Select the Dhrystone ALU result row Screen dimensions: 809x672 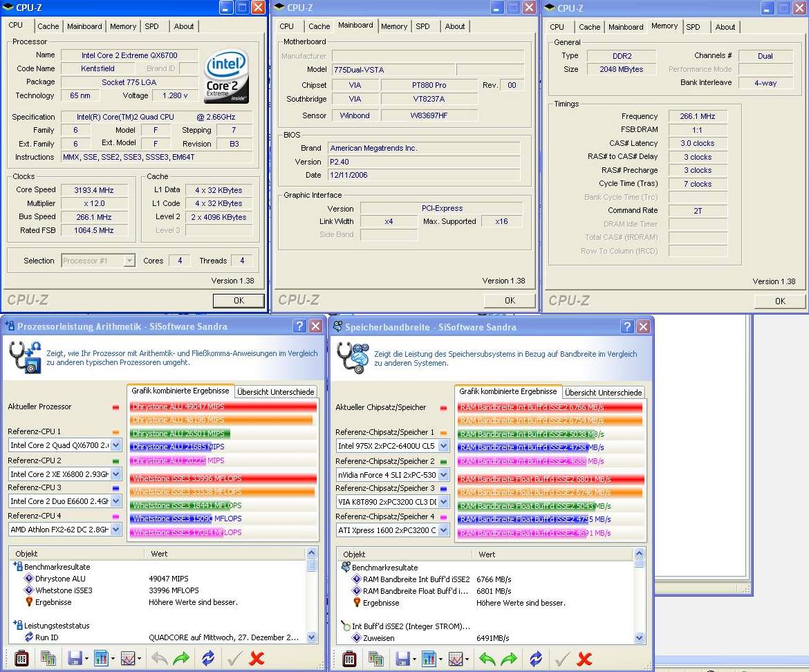click(158, 579)
